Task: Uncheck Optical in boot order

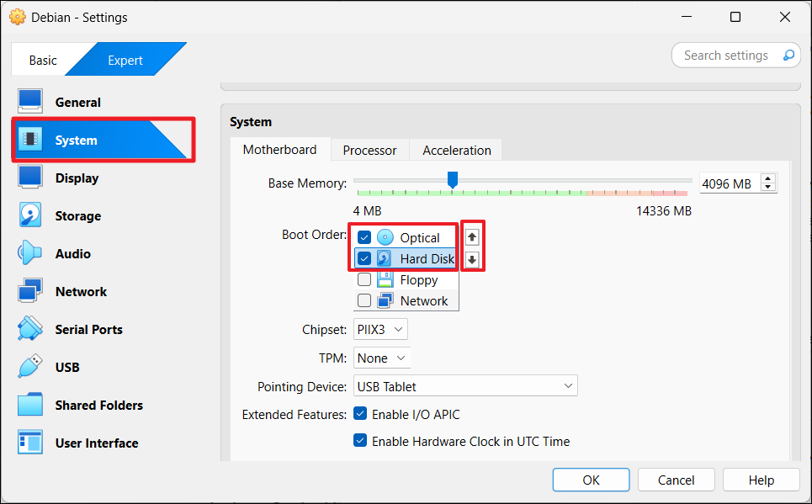Action: (364, 237)
